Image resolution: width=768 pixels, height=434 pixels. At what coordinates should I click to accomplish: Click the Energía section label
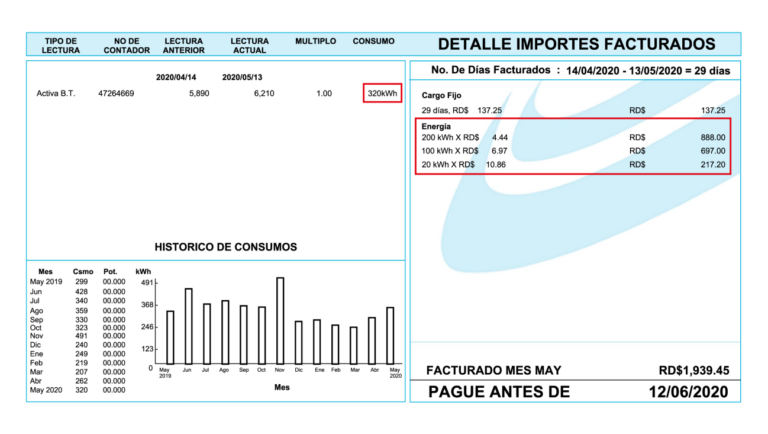coord(439,127)
